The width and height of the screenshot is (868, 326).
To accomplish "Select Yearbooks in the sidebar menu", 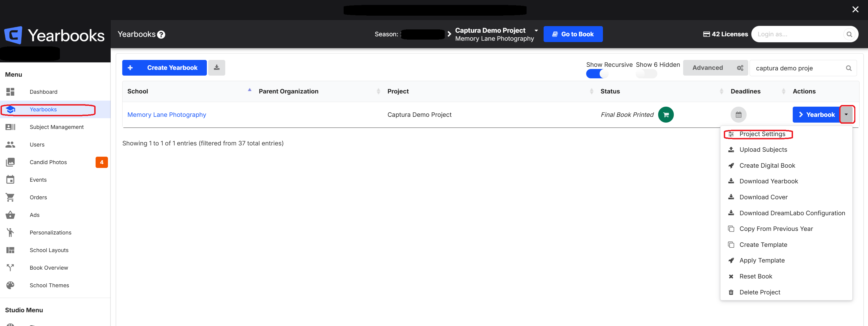I will tap(43, 109).
